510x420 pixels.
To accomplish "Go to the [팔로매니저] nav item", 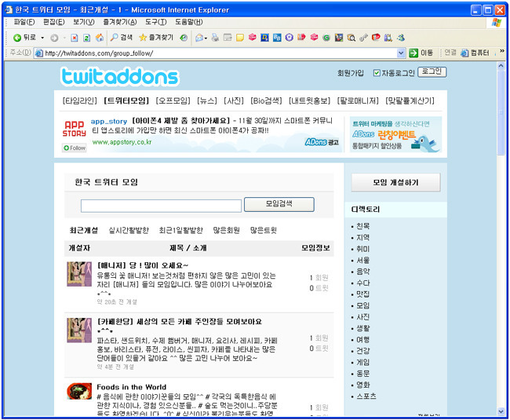I will (x=358, y=100).
